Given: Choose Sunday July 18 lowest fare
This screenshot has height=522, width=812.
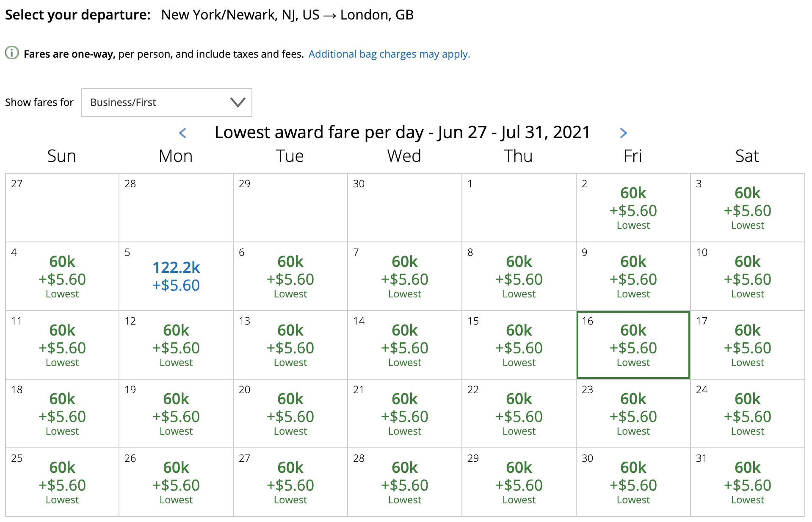Looking at the screenshot, I should click(62, 414).
